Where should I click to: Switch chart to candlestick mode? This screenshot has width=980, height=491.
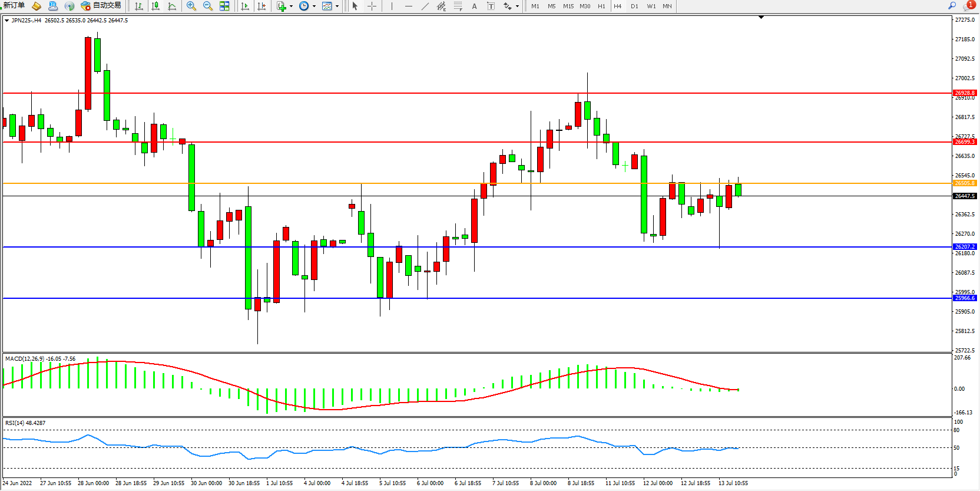pyautogui.click(x=155, y=6)
